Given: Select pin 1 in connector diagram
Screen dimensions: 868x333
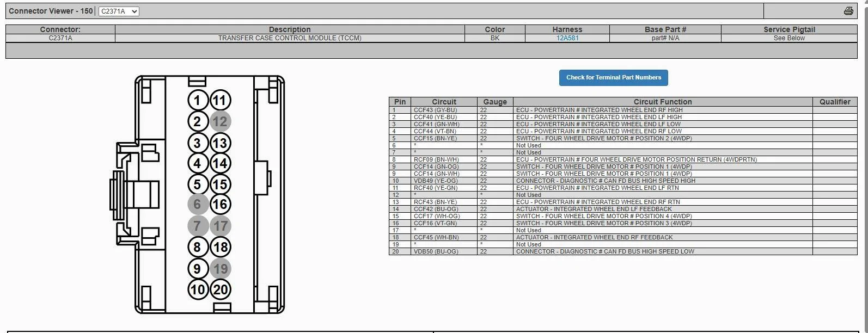Looking at the screenshot, I should coord(198,100).
